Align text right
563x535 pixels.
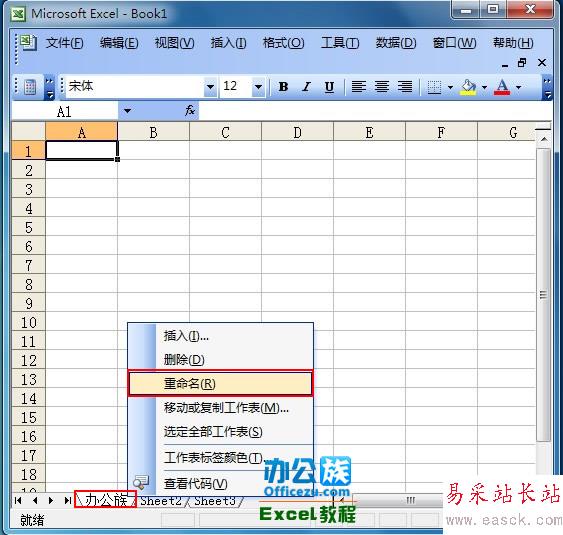(405, 87)
